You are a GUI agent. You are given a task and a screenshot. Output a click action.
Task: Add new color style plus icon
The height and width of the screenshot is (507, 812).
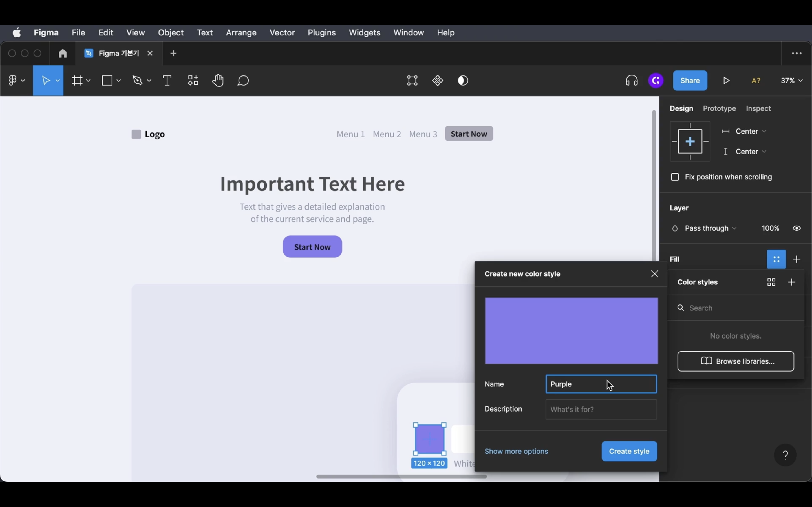pyautogui.click(x=791, y=282)
